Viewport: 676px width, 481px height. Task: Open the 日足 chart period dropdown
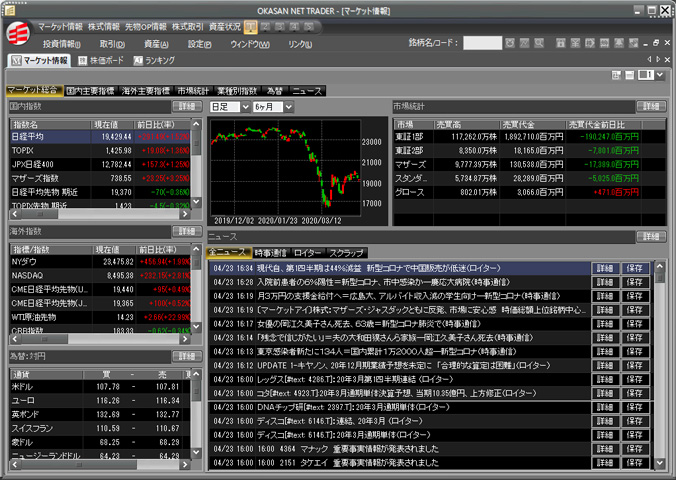point(245,106)
